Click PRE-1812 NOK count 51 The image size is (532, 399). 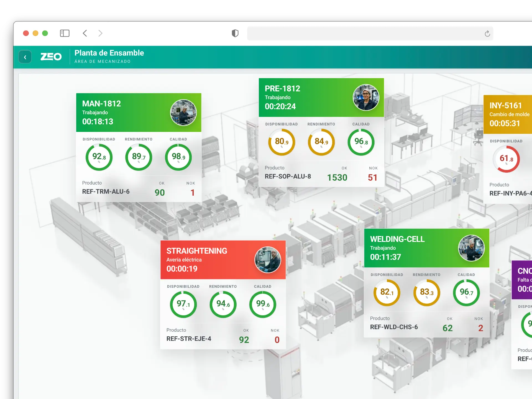pos(373,178)
